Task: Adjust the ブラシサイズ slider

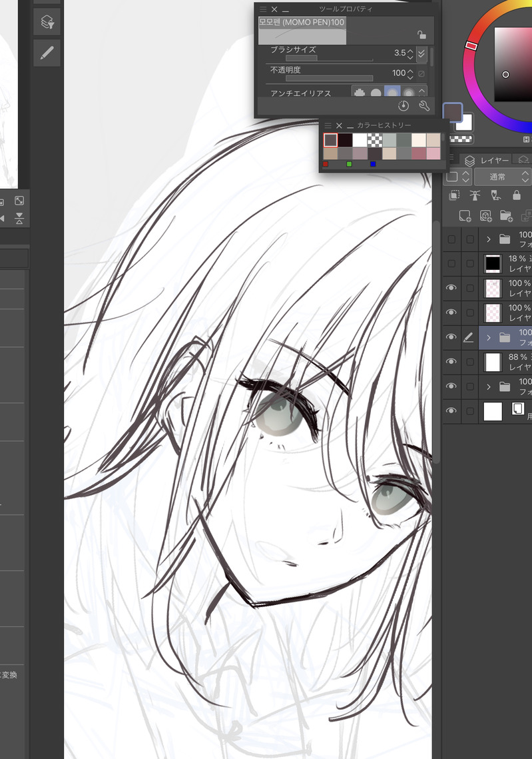Action: click(x=330, y=59)
